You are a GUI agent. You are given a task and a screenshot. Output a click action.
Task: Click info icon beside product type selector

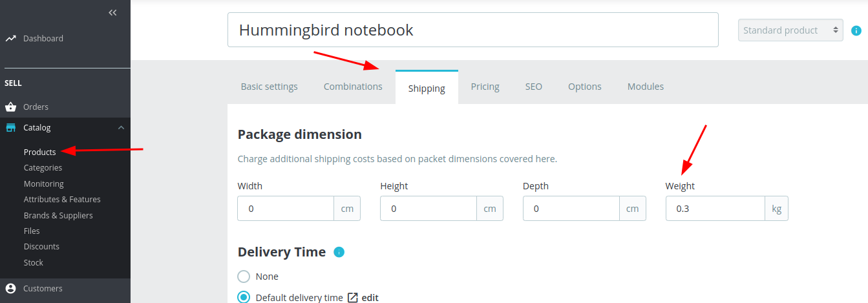856,30
